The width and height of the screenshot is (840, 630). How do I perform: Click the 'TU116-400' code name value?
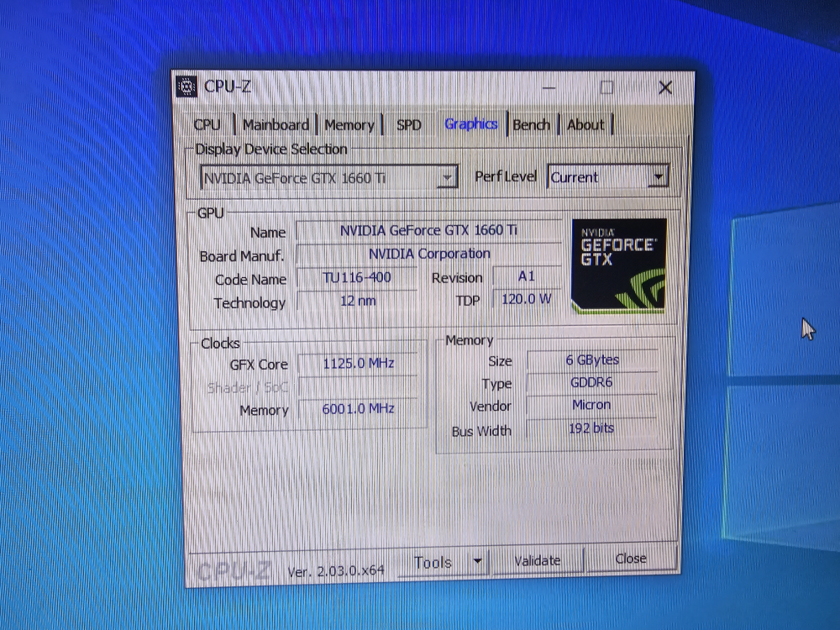point(357,277)
